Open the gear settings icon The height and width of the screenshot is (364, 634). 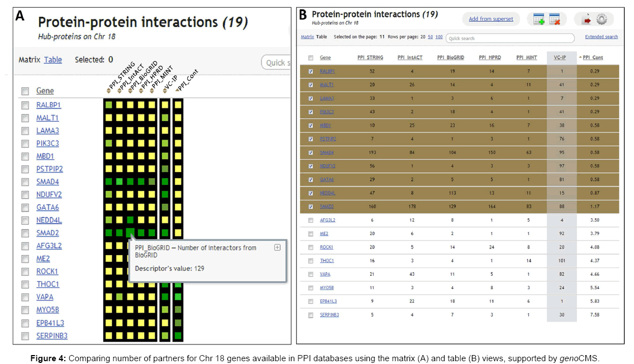pyautogui.click(x=602, y=20)
